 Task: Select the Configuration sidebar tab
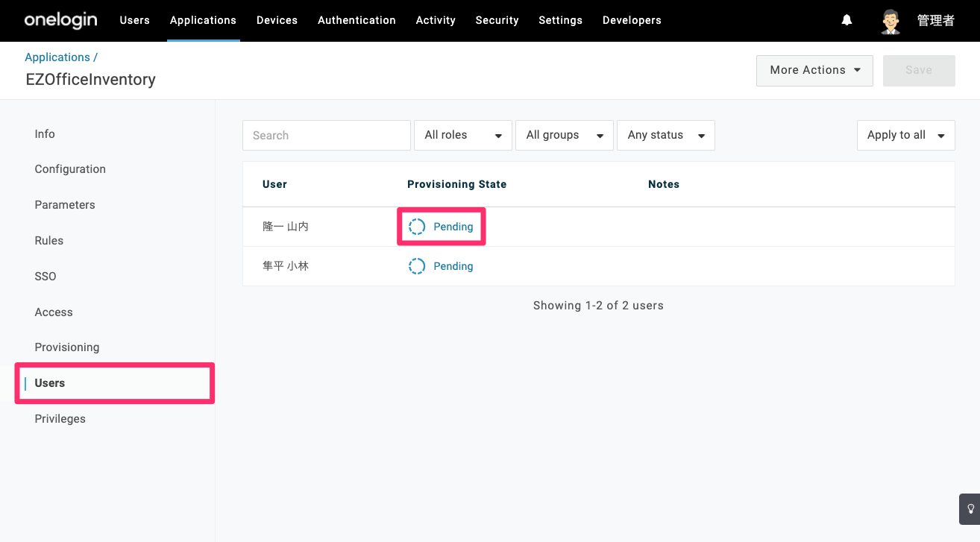tap(70, 169)
